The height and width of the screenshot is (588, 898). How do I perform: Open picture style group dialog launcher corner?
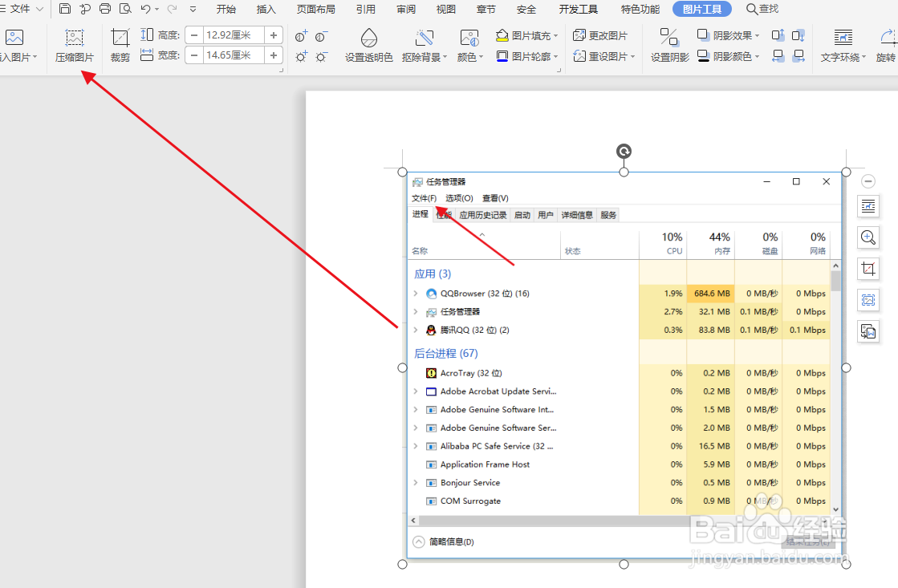[x=559, y=70]
